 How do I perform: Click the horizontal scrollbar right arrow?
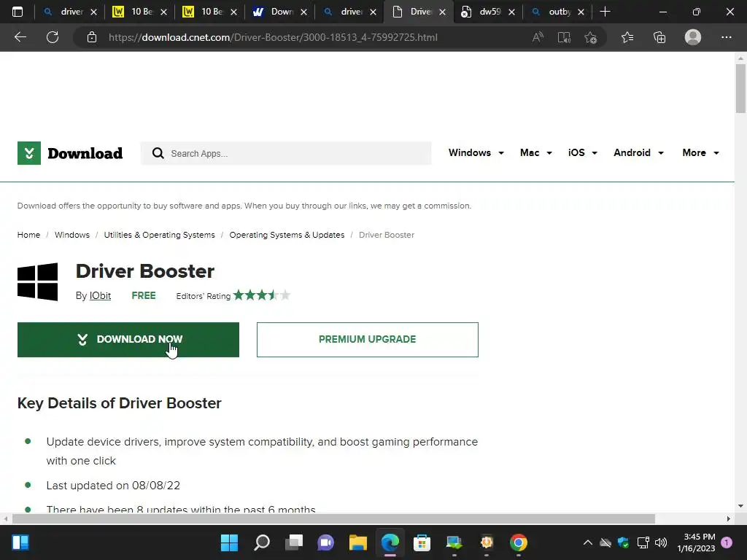click(x=729, y=518)
